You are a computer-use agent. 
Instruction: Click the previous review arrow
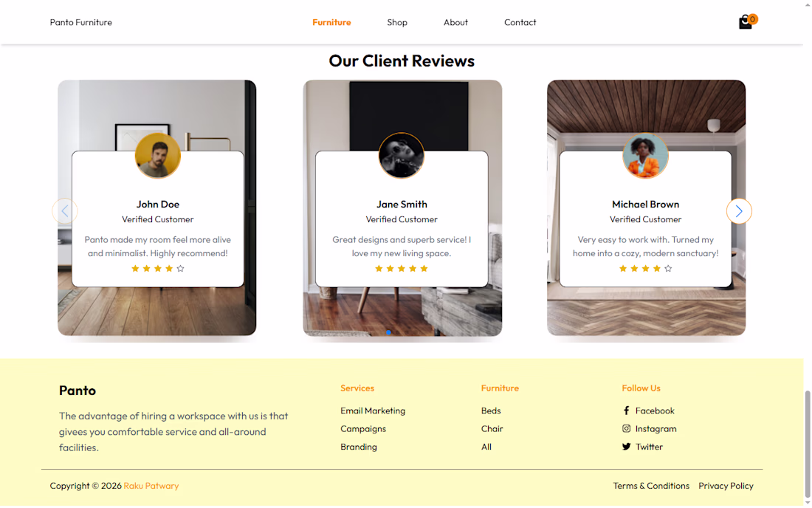65,211
